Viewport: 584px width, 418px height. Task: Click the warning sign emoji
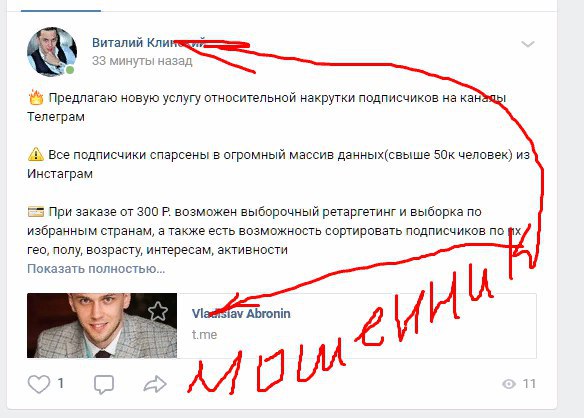click(x=36, y=154)
